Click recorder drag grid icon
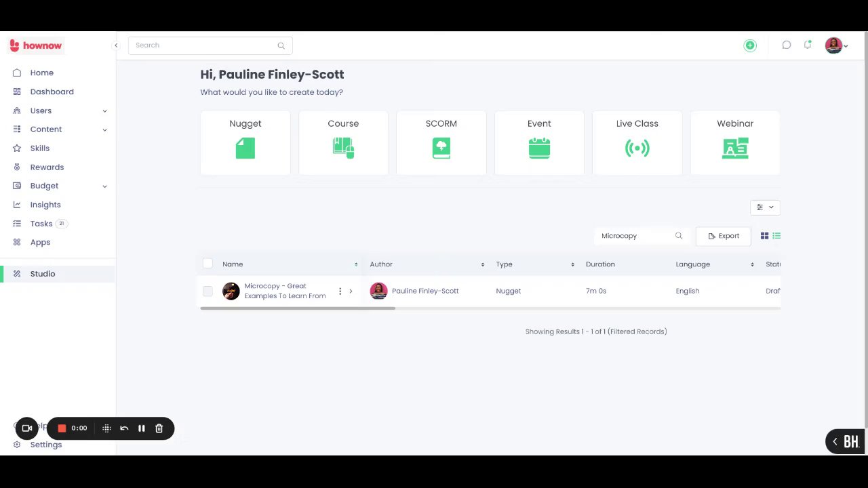 pos(106,428)
